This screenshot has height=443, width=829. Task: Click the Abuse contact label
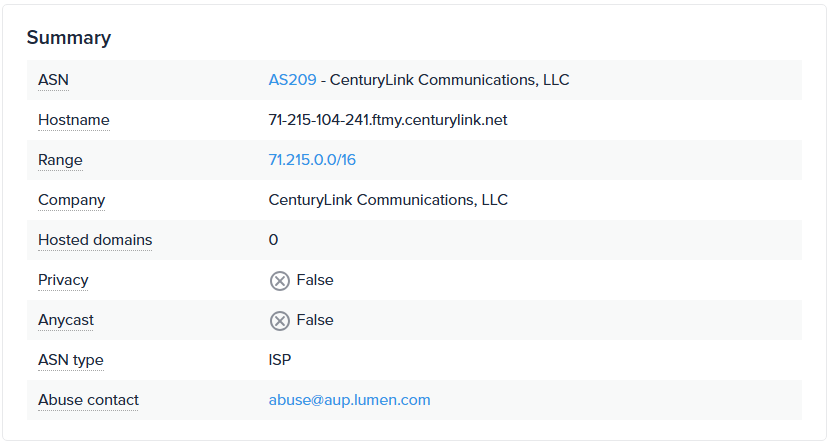click(x=88, y=400)
